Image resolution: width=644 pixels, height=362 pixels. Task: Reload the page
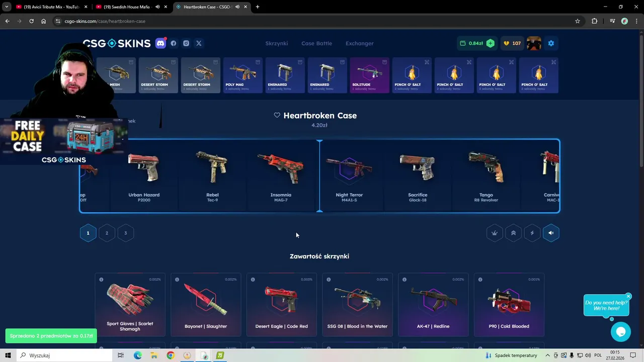31,21
